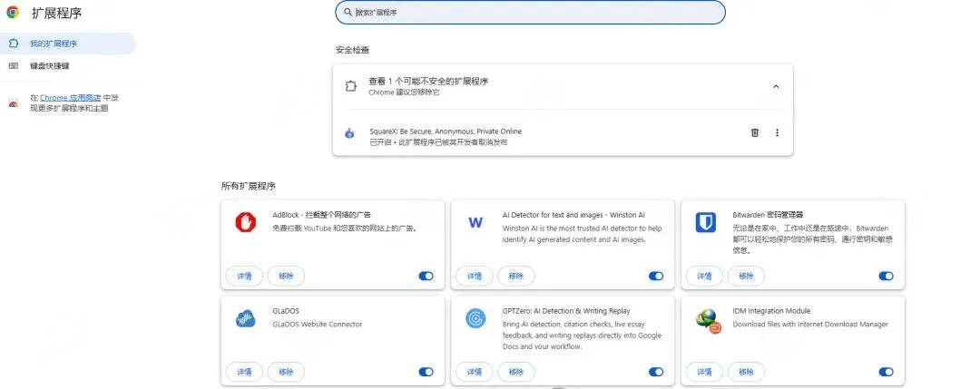
Task: Click the Chrome Web Store rainbow icon
Action: [x=13, y=103]
